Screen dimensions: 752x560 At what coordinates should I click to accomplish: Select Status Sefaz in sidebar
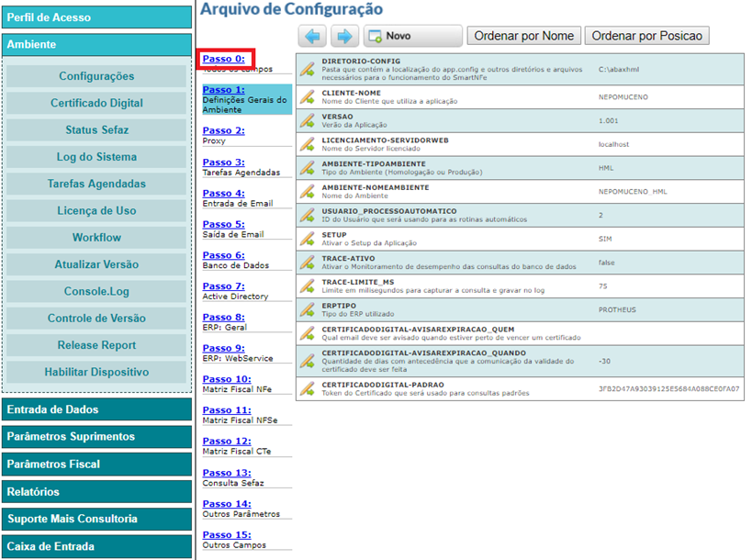click(96, 130)
